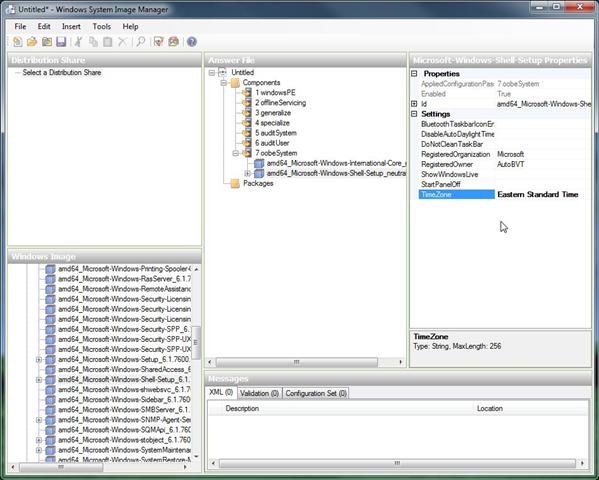This screenshot has height=480, width=599.
Task: Click the International-Core component icon in Answer File
Action: pyautogui.click(x=259, y=163)
